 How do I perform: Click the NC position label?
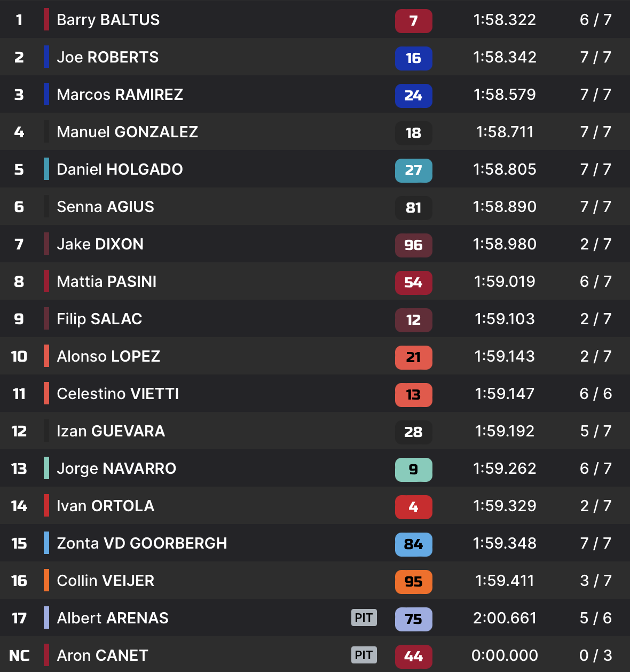[19, 655]
